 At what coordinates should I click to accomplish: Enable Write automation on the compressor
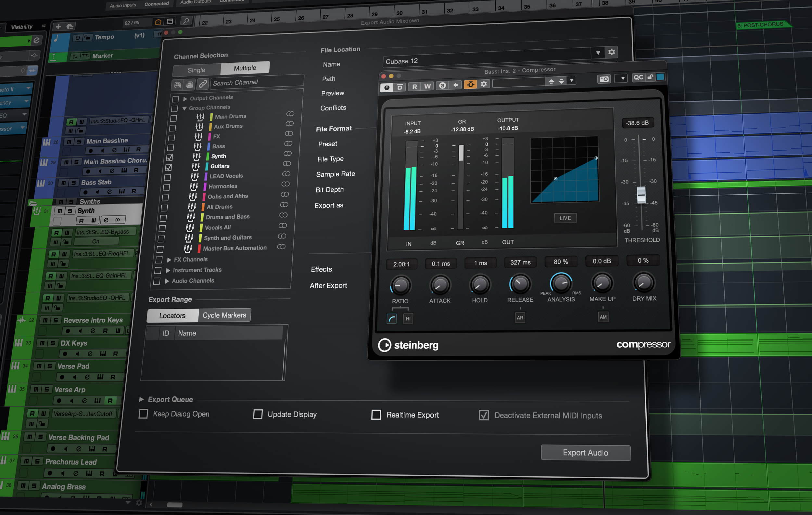(427, 86)
